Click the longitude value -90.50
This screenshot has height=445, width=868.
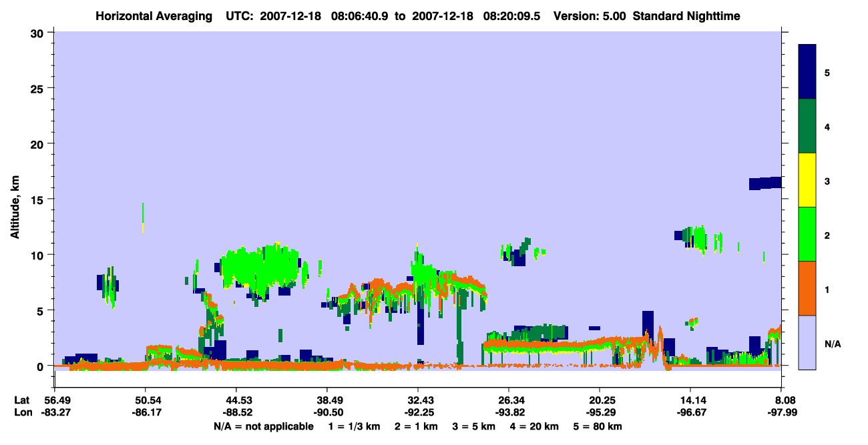point(327,413)
